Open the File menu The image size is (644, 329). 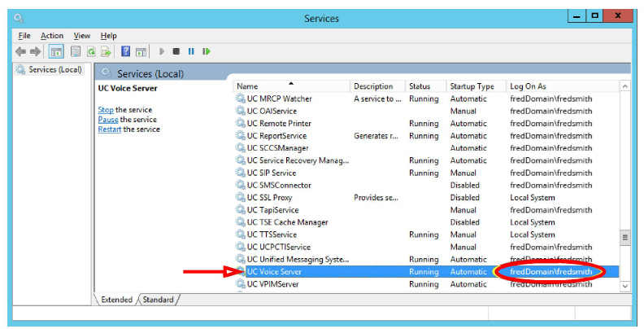click(24, 36)
